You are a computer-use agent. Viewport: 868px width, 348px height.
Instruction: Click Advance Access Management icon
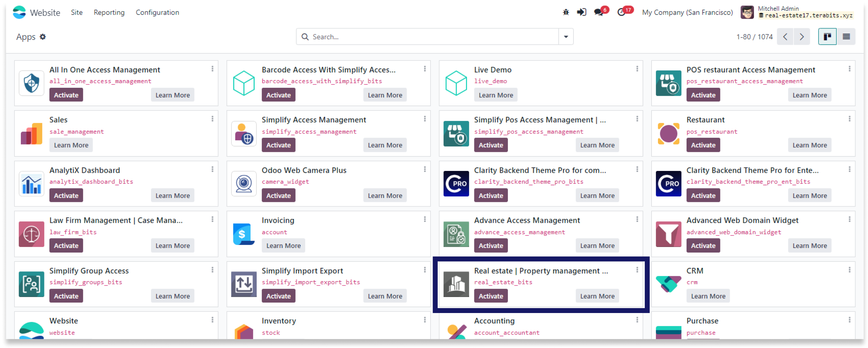pyautogui.click(x=456, y=234)
